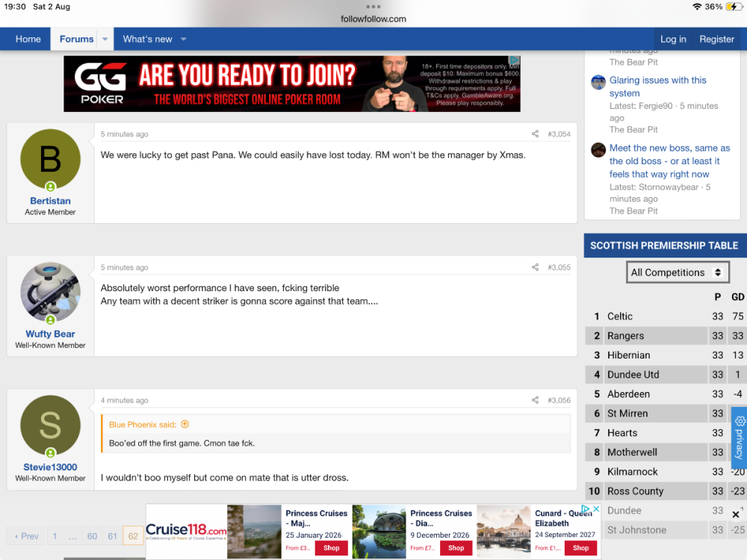Open the 'Glaring issues with this system' thread
Image resolution: width=747 pixels, height=560 pixels.
tap(658, 87)
